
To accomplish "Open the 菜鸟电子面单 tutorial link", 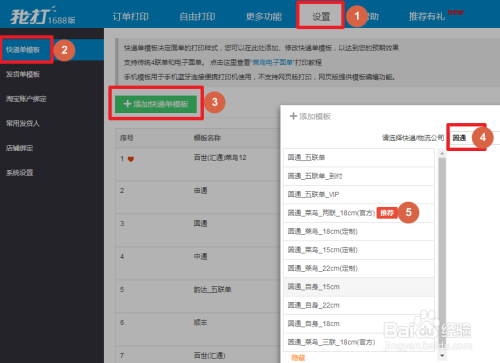I will pos(273,62).
